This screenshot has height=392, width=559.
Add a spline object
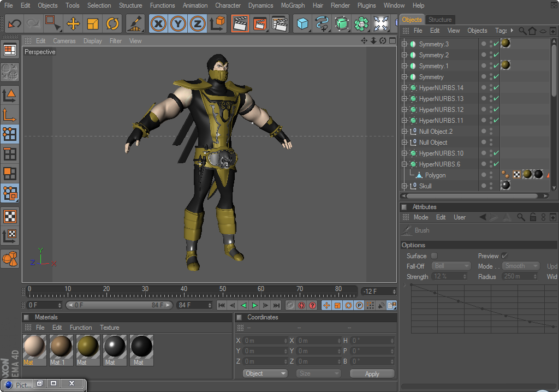click(322, 24)
